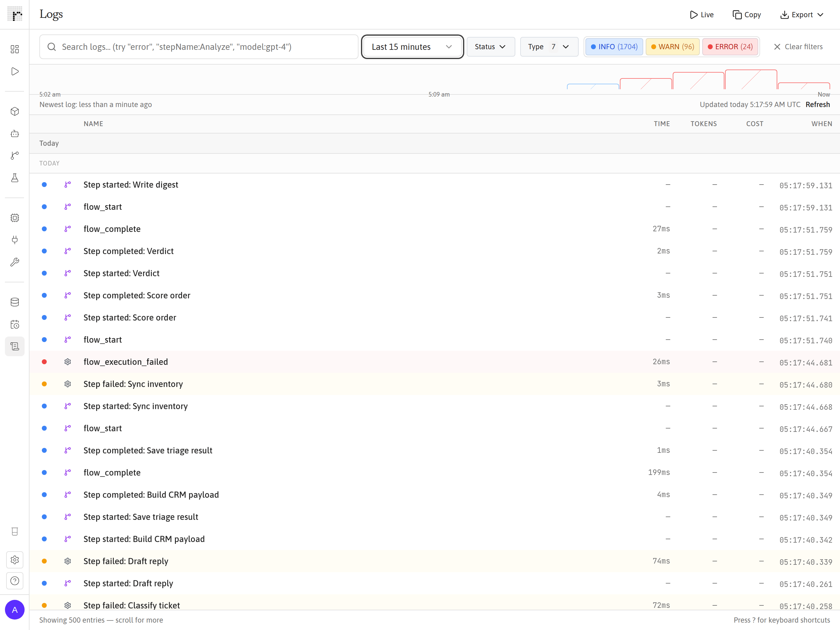
Task: Open the flask experiments icon in sidebar
Action: click(x=14, y=178)
